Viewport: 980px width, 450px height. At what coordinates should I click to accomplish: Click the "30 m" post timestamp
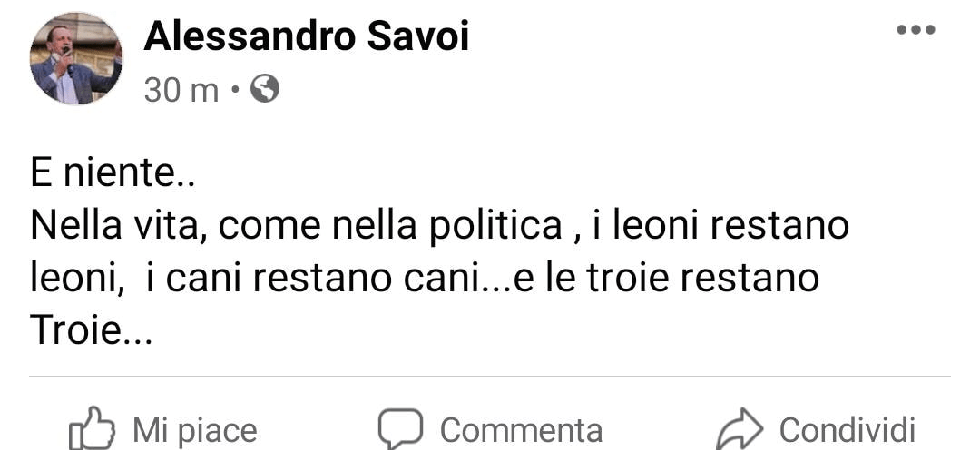point(181,91)
